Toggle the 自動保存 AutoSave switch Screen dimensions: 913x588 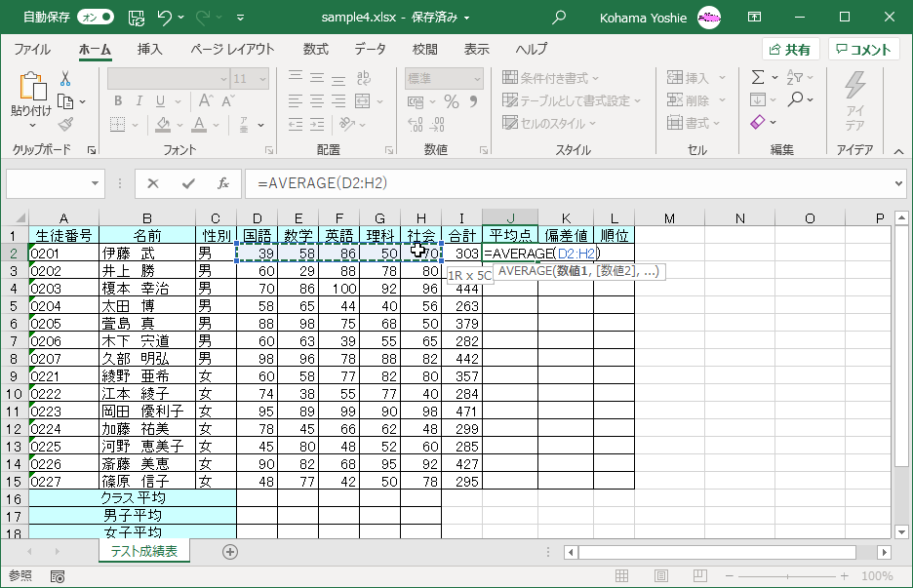(95, 17)
